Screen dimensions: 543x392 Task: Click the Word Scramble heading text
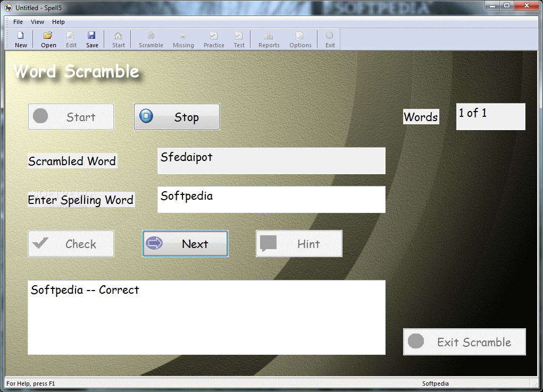tap(77, 72)
